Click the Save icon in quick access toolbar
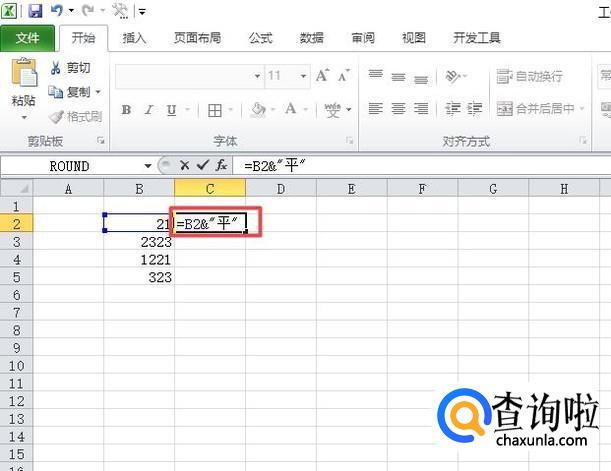This screenshot has width=611, height=471. pos(35,11)
